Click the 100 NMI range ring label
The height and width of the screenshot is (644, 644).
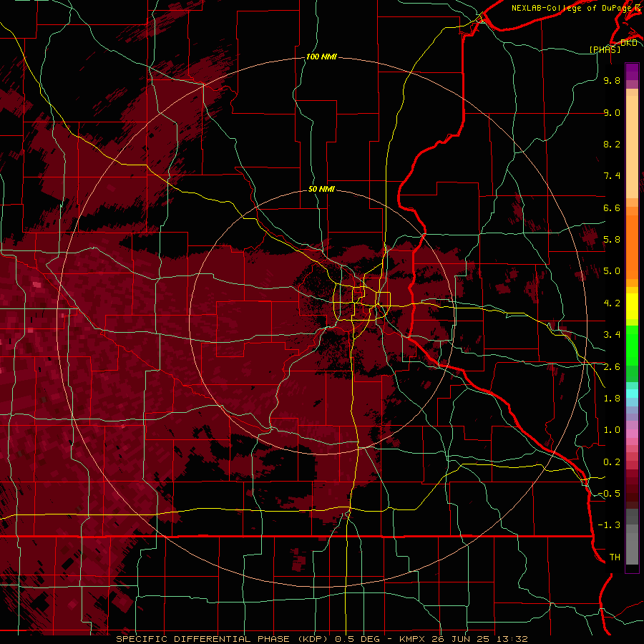click(x=321, y=57)
